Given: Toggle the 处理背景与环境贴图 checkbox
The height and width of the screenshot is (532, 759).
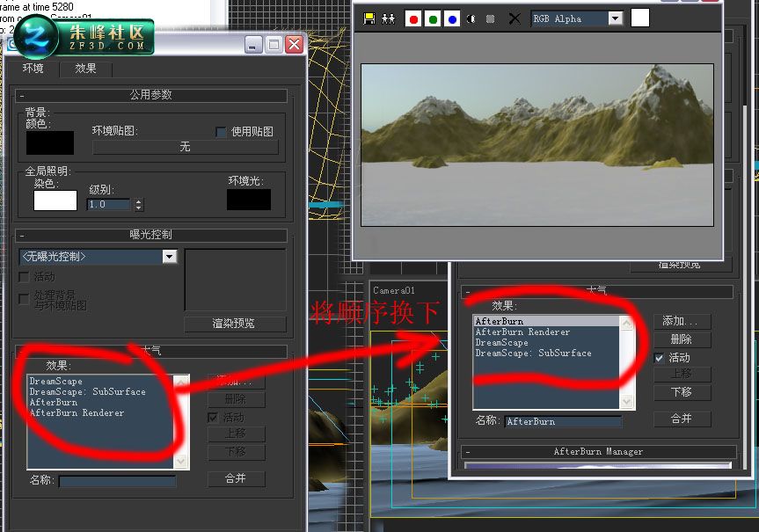Looking at the screenshot, I should (24, 299).
